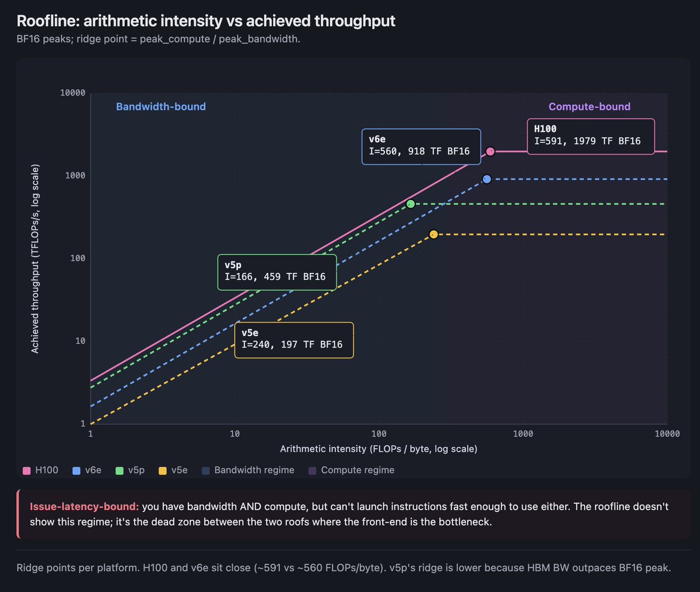Select the yellow v5e ridge point marker
Image resolution: width=700 pixels, height=592 pixels.
[433, 234]
